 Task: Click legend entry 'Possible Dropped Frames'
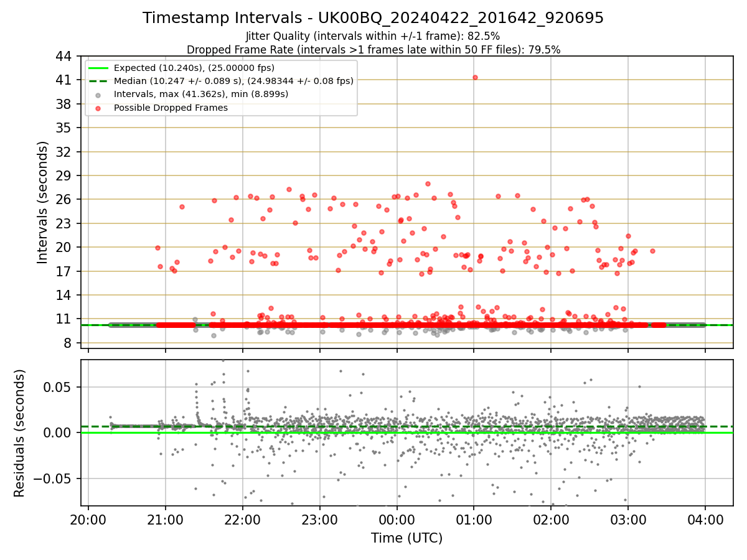(171, 108)
